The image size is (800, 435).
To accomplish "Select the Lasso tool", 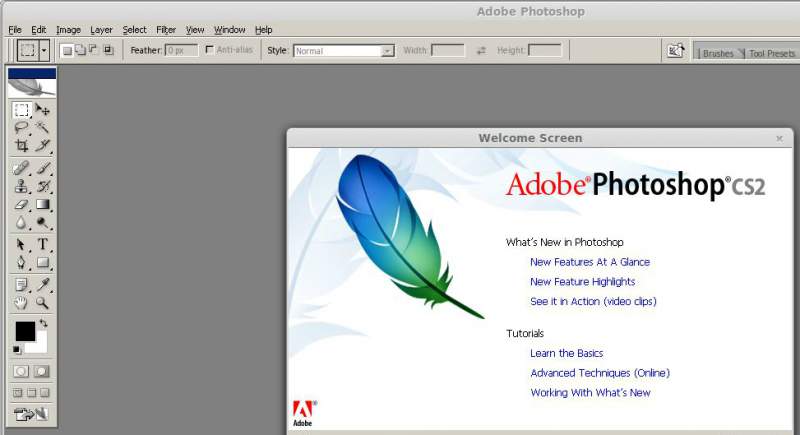I will tap(21, 127).
